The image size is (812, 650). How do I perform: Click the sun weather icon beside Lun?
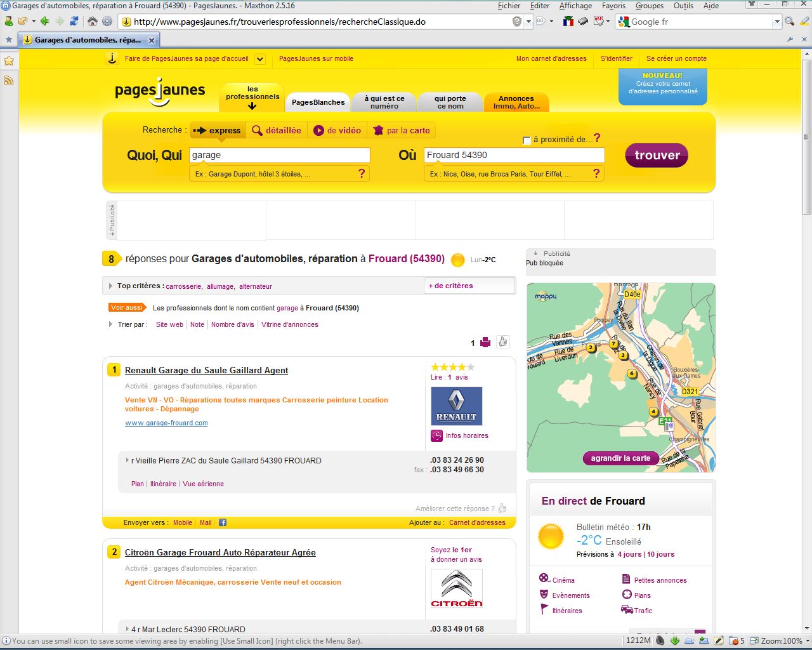point(457,260)
